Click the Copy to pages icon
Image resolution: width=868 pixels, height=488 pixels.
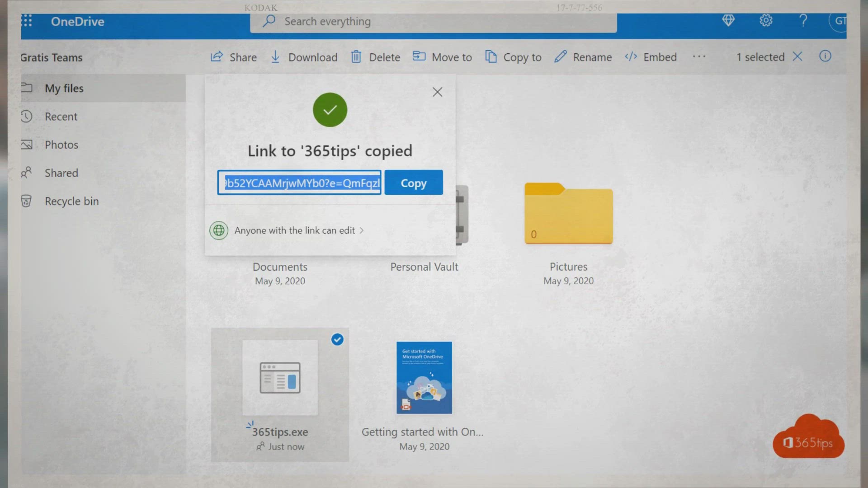click(491, 56)
